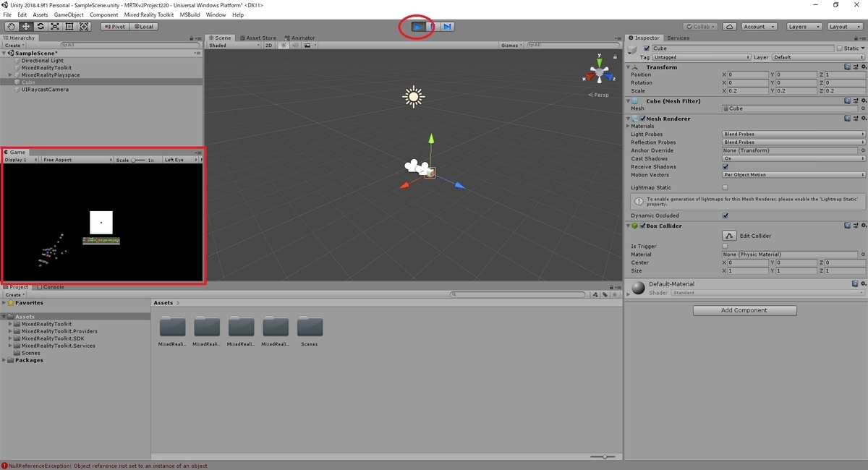Open scene effects image icon dropdown

point(309,46)
